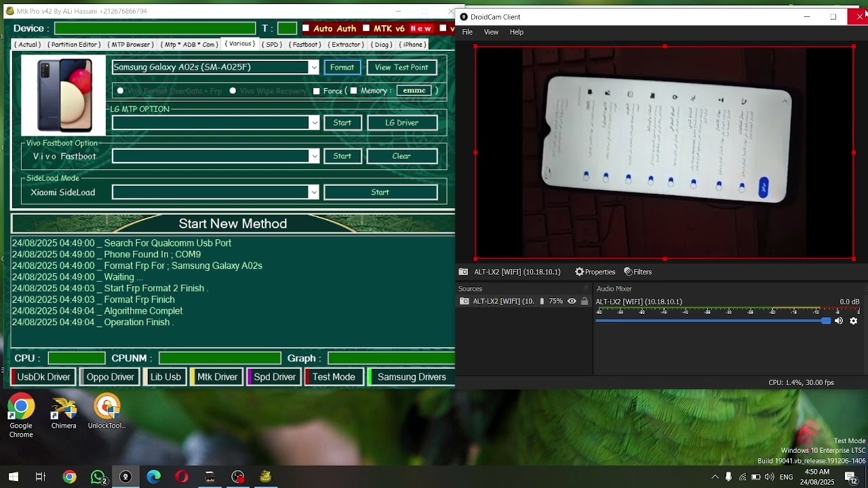Open the { iPhone } tab
This screenshot has height=488, width=868.
point(413,45)
